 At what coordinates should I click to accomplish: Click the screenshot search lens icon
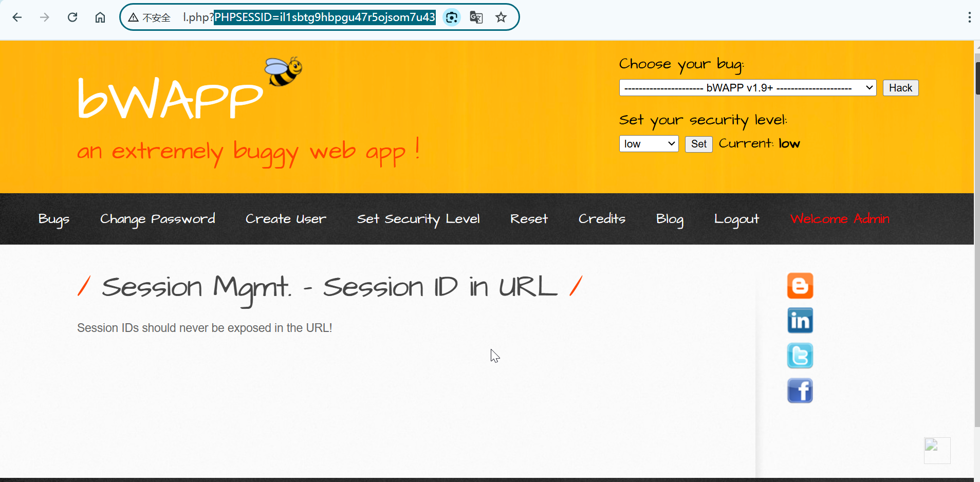click(452, 17)
